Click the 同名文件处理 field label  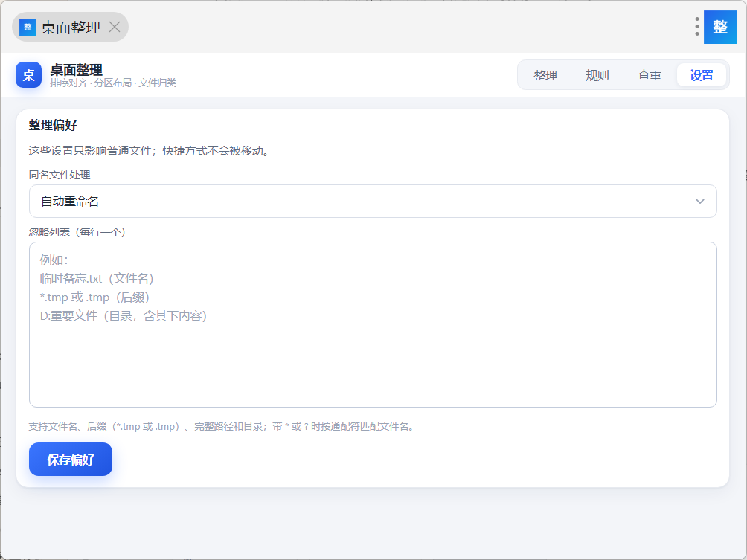(60, 176)
